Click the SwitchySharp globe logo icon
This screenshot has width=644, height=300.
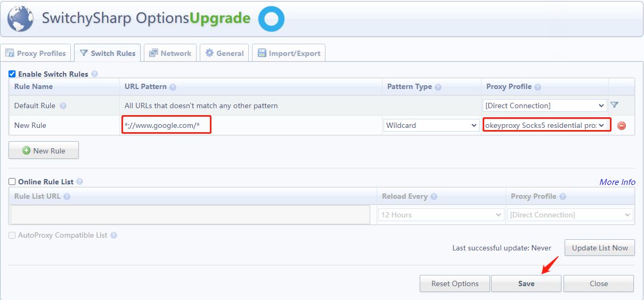21,19
